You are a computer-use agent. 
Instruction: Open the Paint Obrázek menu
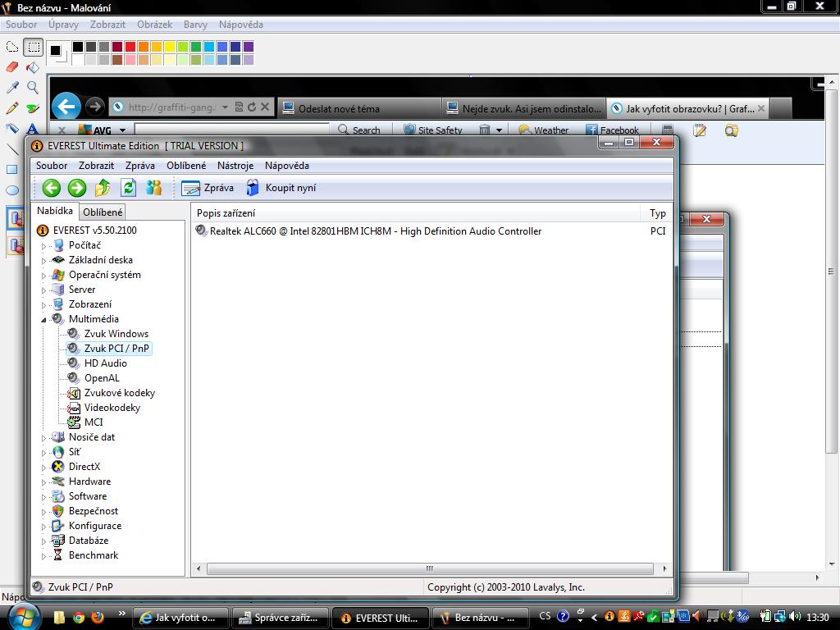[x=154, y=25]
